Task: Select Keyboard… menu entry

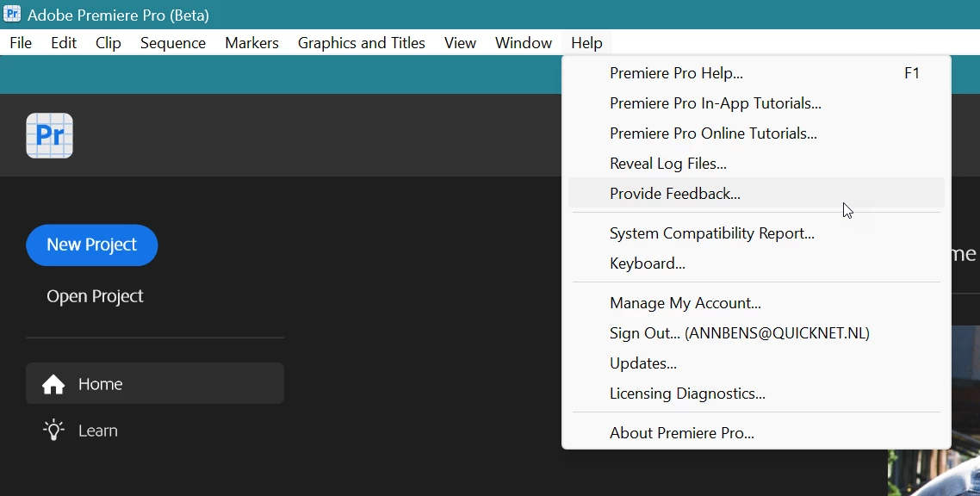Action: click(x=756, y=263)
